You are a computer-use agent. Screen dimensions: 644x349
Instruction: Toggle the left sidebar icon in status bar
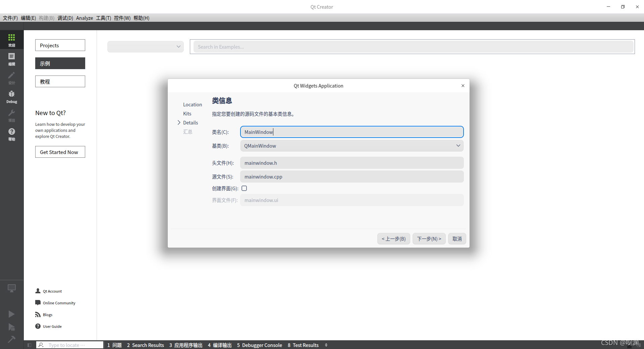(30, 345)
